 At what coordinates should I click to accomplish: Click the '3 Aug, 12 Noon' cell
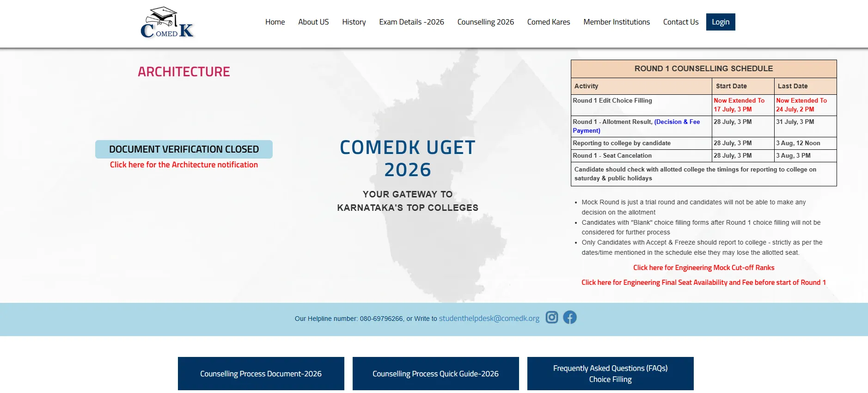tap(806, 143)
